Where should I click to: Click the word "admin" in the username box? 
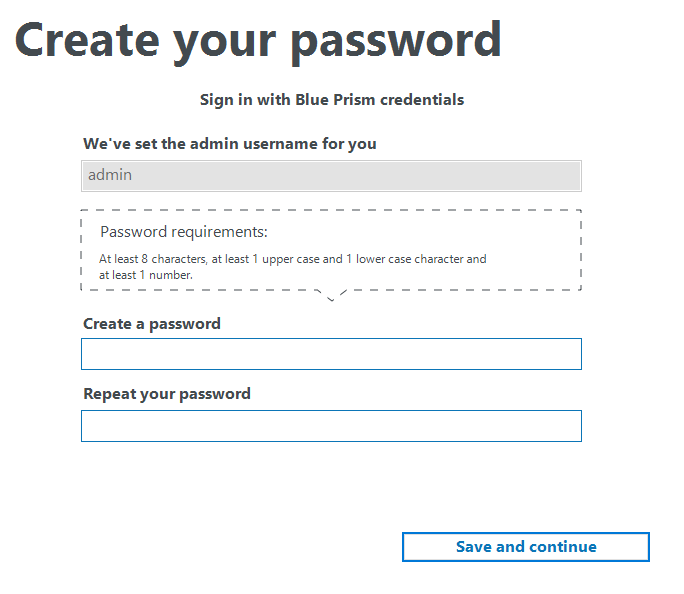pos(110,176)
